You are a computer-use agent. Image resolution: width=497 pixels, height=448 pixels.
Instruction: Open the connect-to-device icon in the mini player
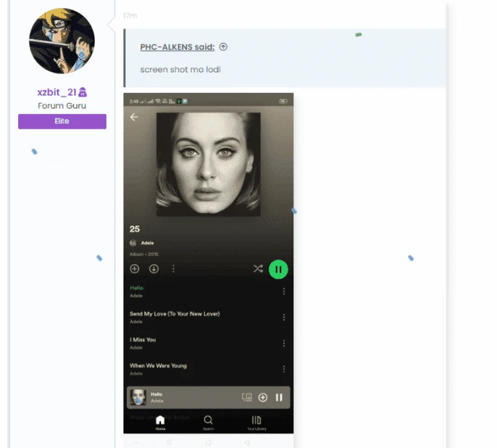tap(247, 397)
